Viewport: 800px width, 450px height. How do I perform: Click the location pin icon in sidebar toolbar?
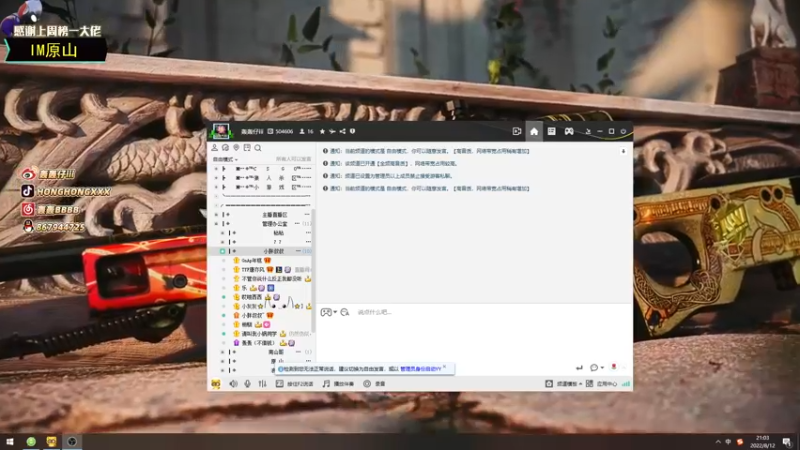coord(236,147)
